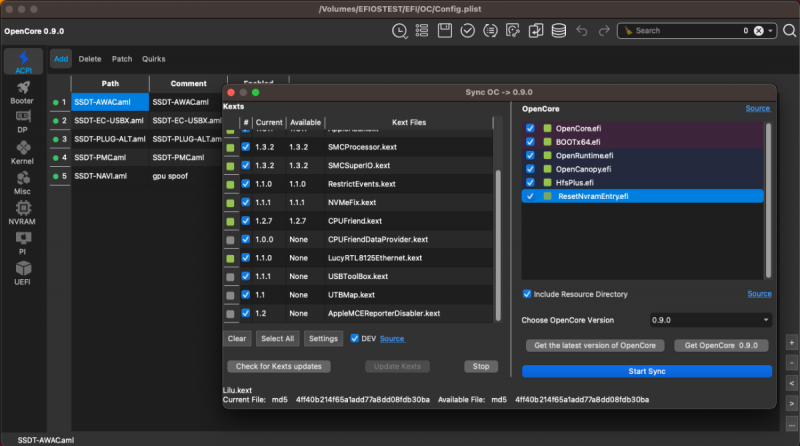Go to the NVRAM section

coord(22,212)
